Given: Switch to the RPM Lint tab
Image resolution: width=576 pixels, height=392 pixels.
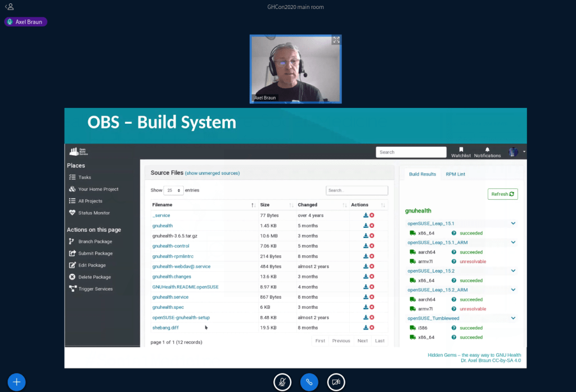Looking at the screenshot, I should 455,174.
